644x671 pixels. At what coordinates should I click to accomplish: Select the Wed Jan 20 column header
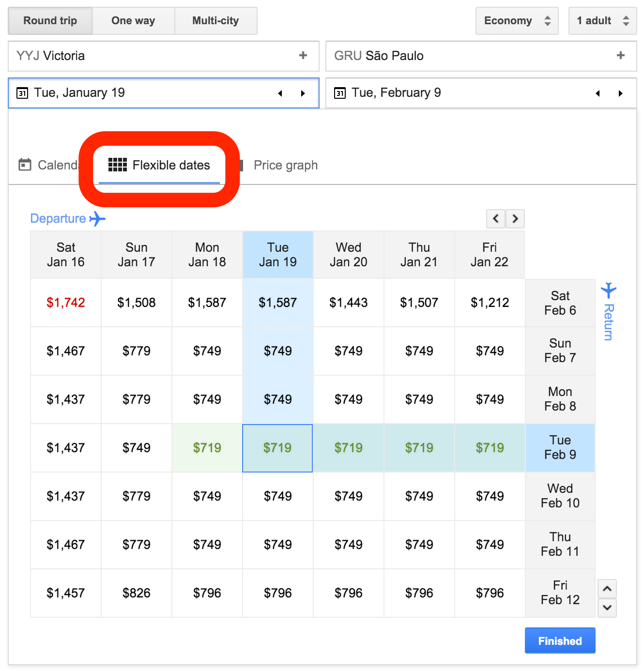click(349, 255)
